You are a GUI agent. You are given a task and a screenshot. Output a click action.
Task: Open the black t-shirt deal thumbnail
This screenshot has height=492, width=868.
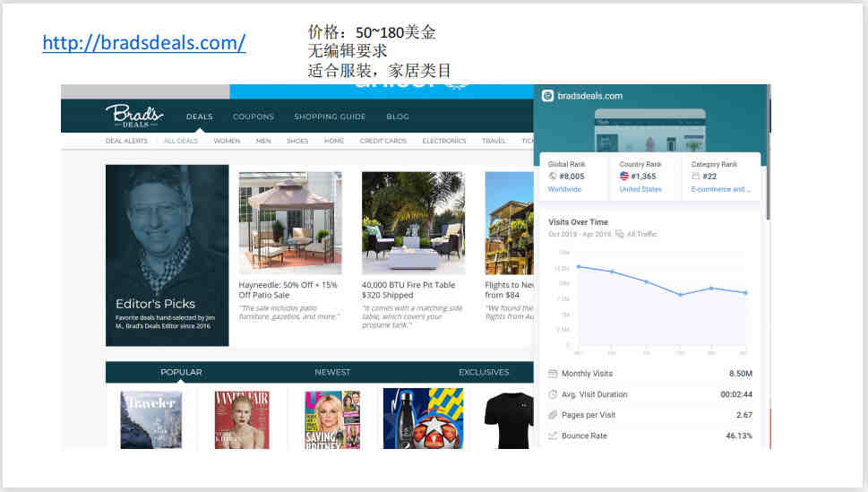coord(509,420)
